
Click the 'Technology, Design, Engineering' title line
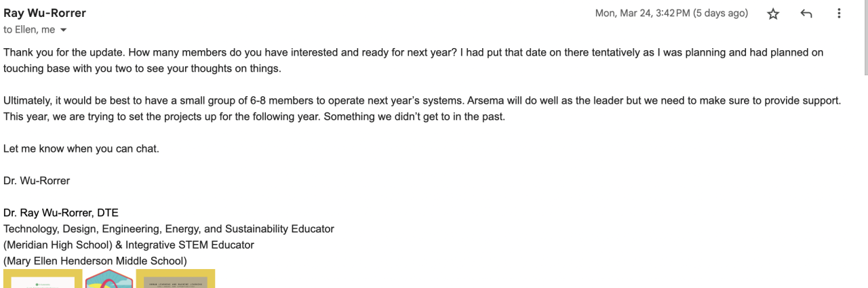pos(169,229)
